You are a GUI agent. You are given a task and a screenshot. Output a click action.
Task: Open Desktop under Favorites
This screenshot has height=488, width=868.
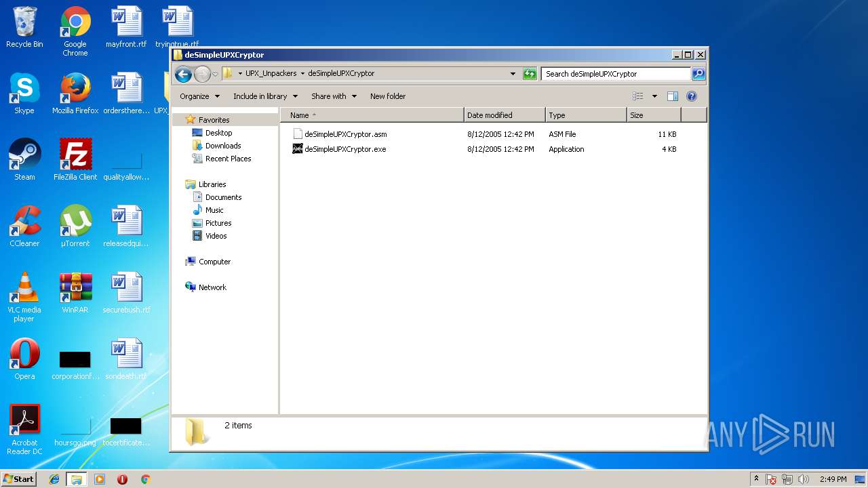[x=218, y=133]
